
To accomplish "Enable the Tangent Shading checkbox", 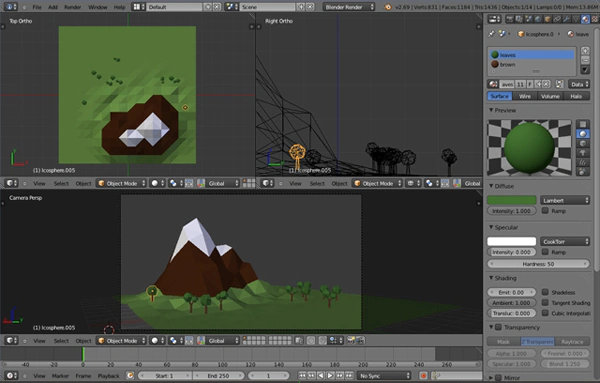I will click(545, 302).
